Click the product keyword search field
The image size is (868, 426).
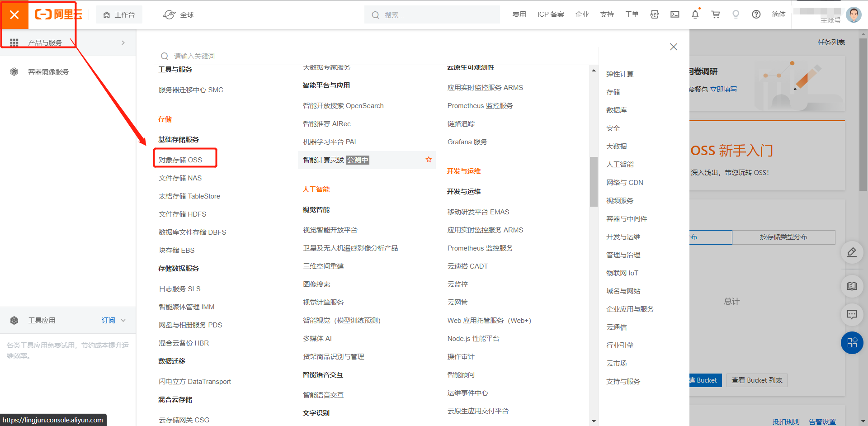tap(375, 56)
